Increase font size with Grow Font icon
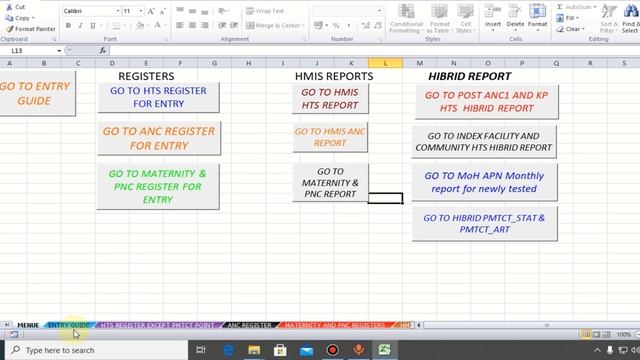The image size is (640, 360). pos(151,11)
